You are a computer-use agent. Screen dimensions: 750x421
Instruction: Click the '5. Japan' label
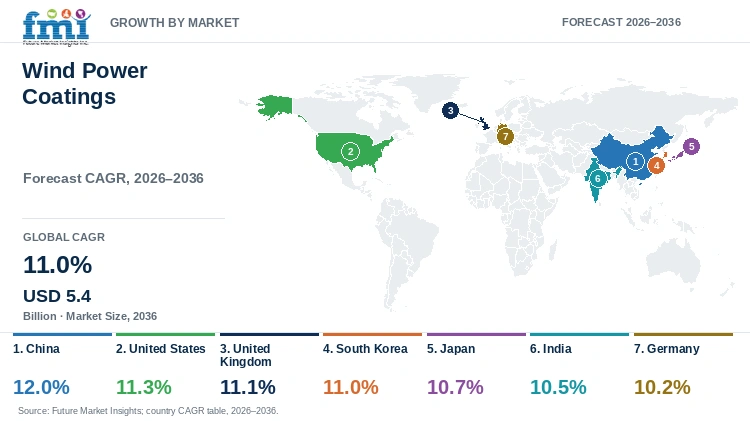pos(451,349)
